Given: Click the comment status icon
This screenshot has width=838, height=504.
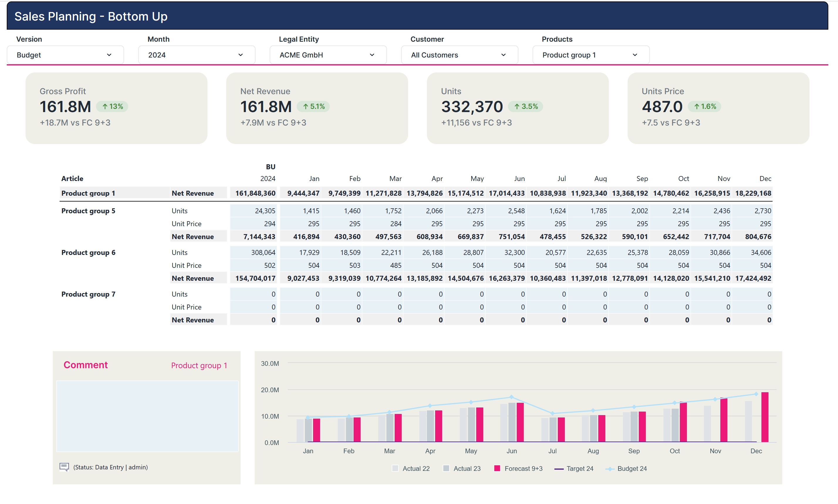Looking at the screenshot, I should tap(64, 467).
